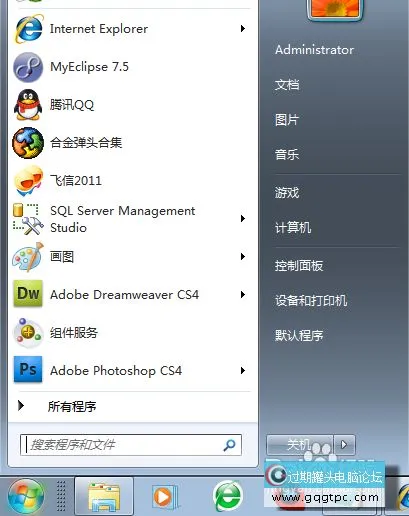
Task: Click the MyEclipse 7.5 label text
Action: pyautogui.click(x=89, y=67)
